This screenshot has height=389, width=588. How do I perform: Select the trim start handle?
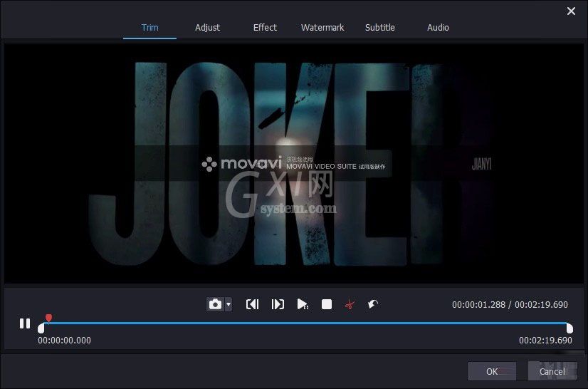point(41,328)
